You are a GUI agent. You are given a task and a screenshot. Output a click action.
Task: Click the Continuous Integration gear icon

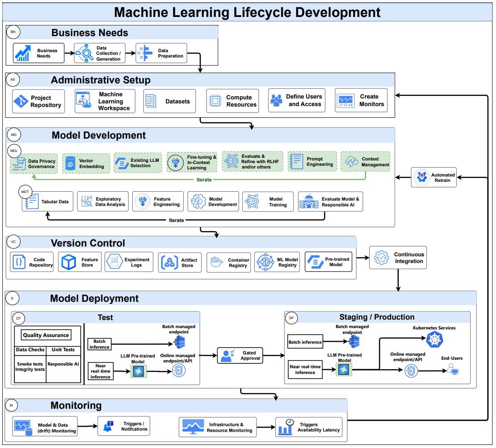381,258
